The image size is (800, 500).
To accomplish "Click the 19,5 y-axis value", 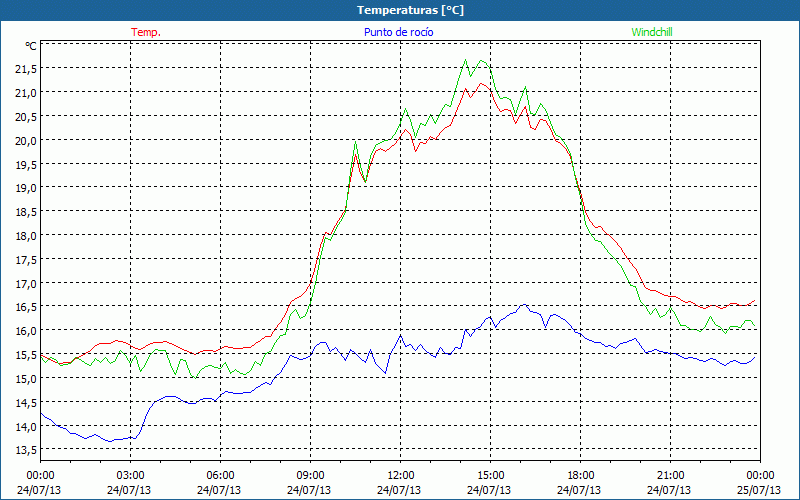I will click(x=26, y=164).
